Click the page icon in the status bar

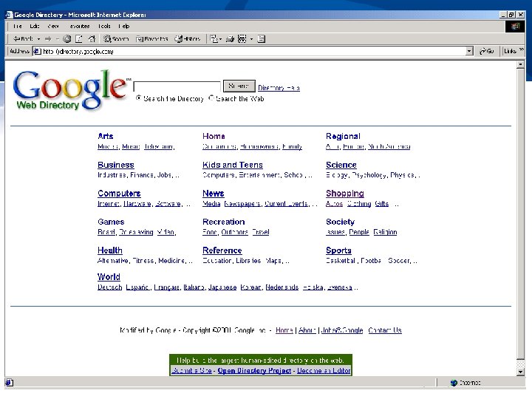tap(10, 383)
